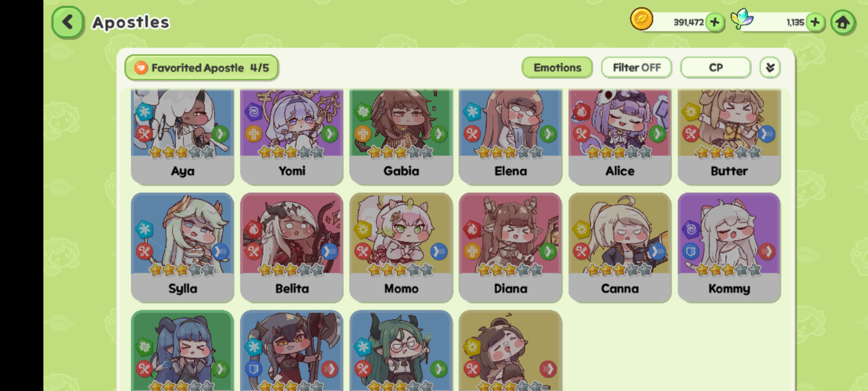868x391 pixels.
Task: Toggle Favorited Apostle 4/5 filter
Action: [x=201, y=68]
